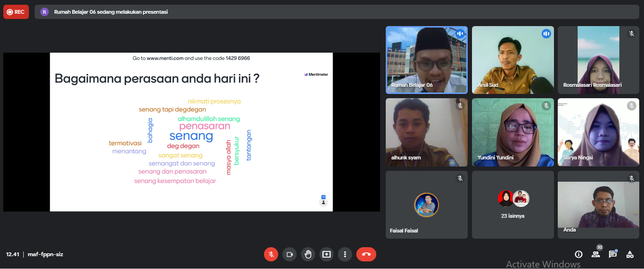Click the muted mic icon on Surya Ningsi
644x269 pixels.
point(631,106)
